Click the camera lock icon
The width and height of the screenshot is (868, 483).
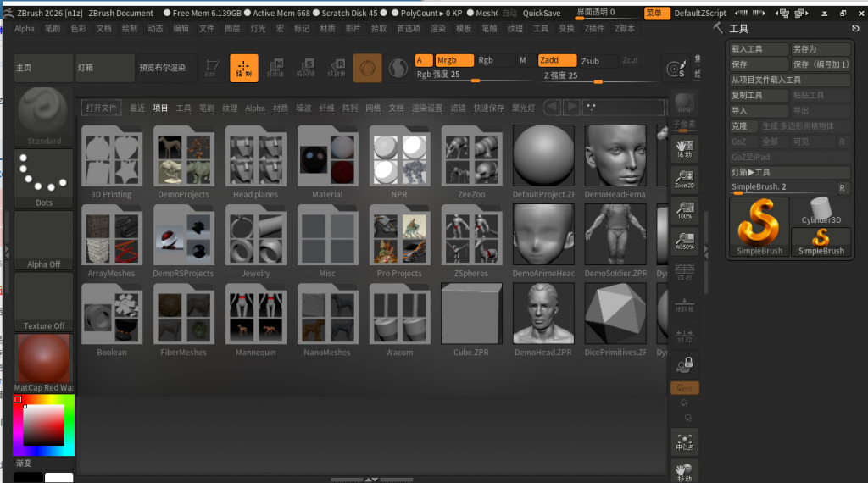(685, 364)
